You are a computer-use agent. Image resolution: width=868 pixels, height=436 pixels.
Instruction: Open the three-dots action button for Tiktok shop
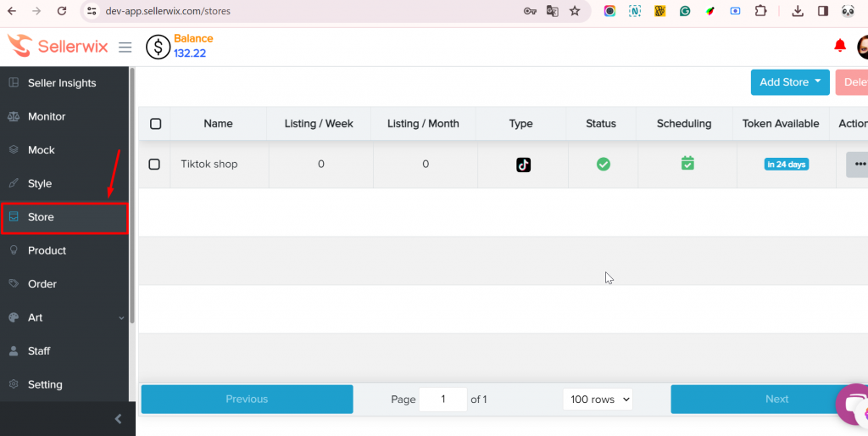pyautogui.click(x=858, y=164)
